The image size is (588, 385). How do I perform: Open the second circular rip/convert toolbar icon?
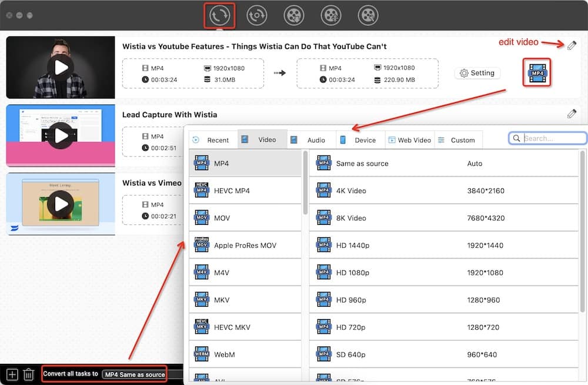[256, 15]
